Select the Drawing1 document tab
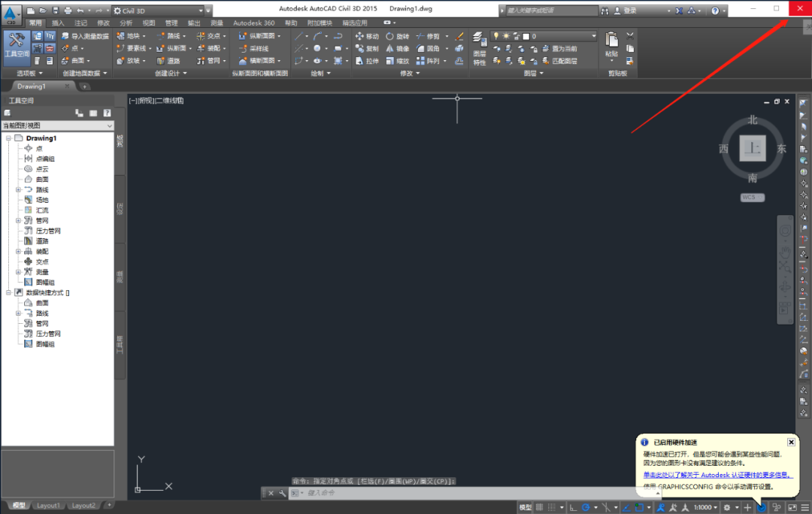 [x=31, y=86]
